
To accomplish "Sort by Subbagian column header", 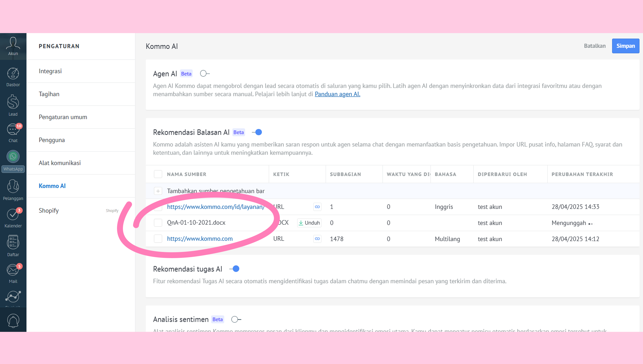I will 345,174.
